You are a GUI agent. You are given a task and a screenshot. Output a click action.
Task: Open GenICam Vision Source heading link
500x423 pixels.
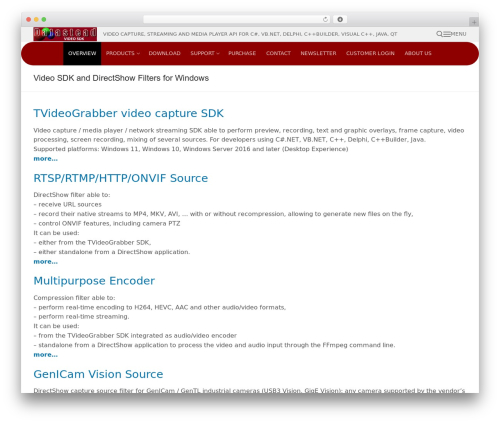pyautogui.click(x=98, y=374)
